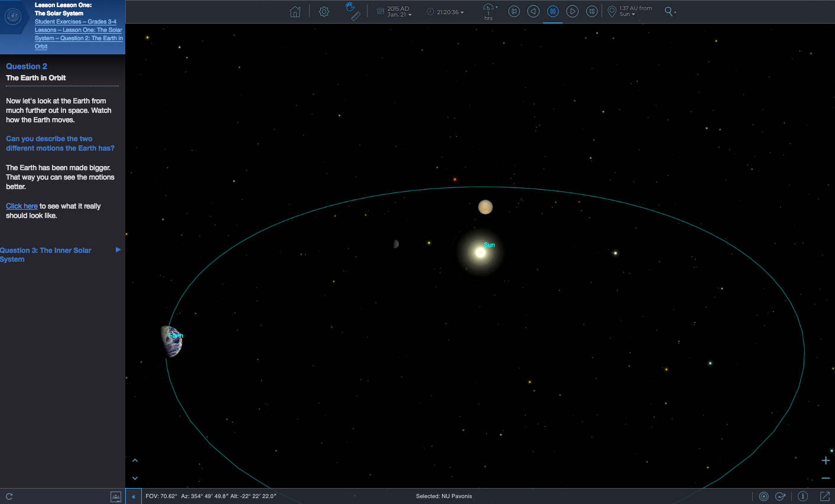Open Student Exercises – Grades 3-4 breadcrumb
Image resolution: width=835 pixels, height=504 pixels.
75,22
